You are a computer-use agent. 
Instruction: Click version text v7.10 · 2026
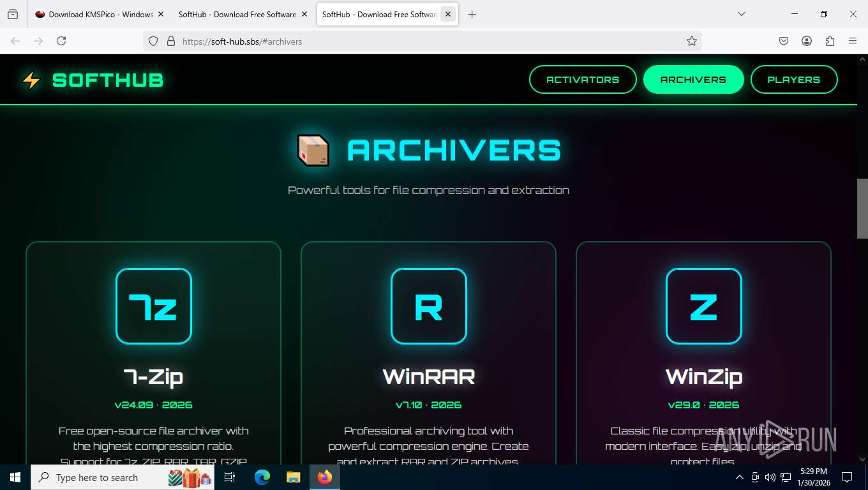429,405
